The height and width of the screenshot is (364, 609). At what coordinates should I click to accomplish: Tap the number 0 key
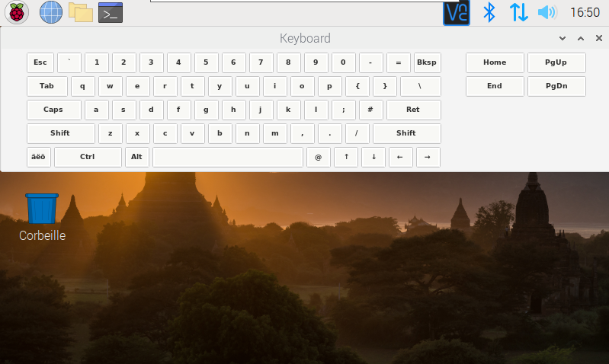click(x=344, y=63)
